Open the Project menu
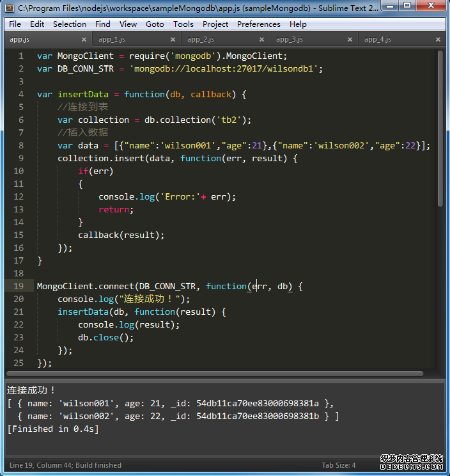Viewport: 450px width, 476px height. [x=215, y=24]
